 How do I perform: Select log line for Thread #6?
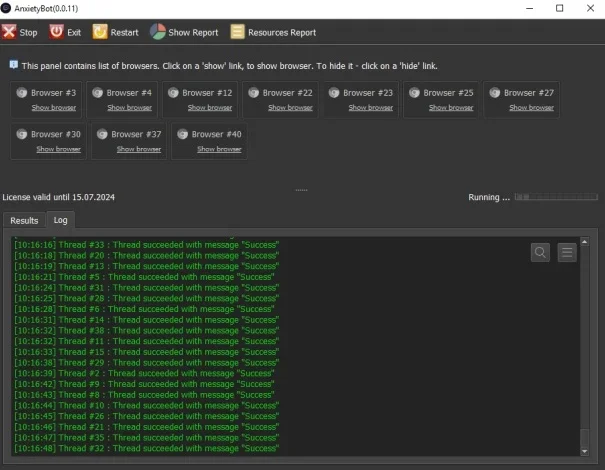pos(144,309)
